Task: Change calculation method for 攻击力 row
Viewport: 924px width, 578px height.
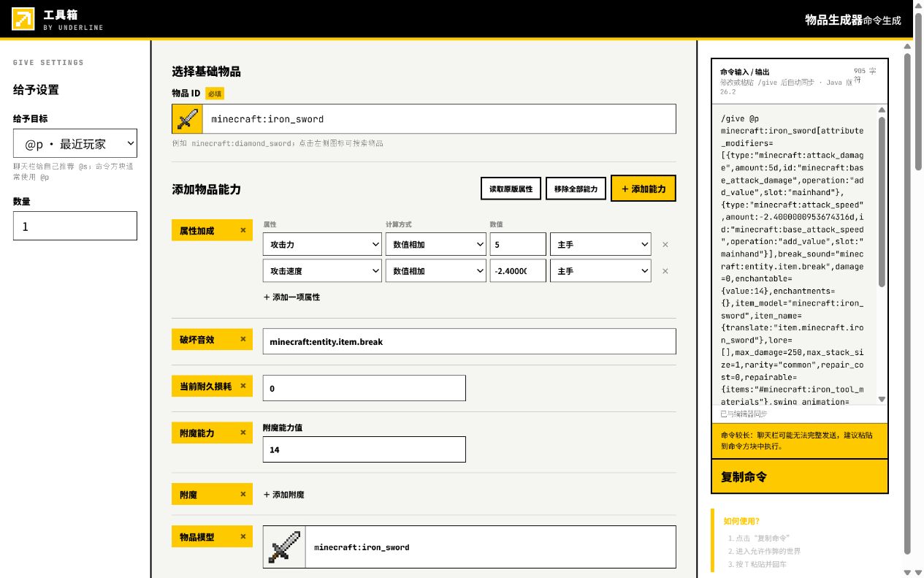Action: (436, 245)
